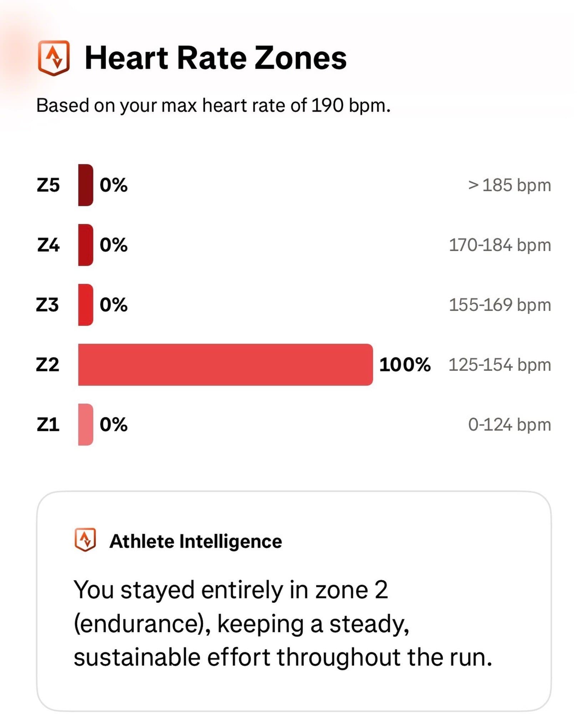This screenshot has width=588, height=714.
Task: Tap the zone 2 endurance summary text
Action: tap(282, 624)
